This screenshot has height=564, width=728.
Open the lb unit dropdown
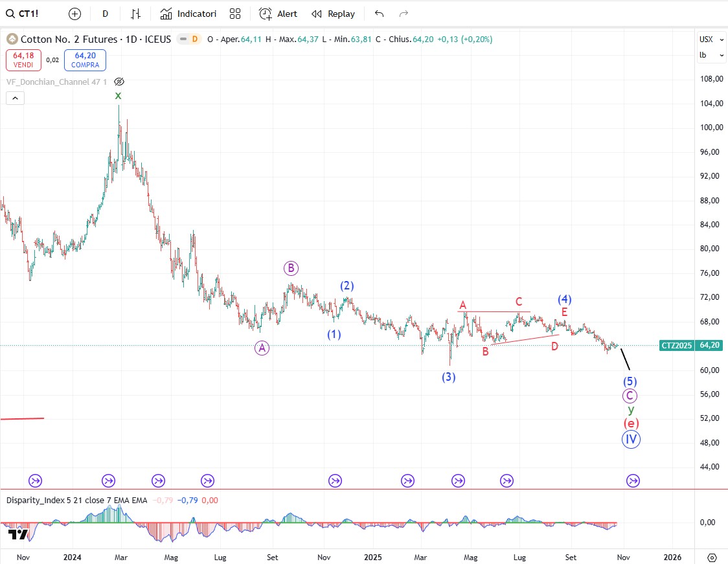click(711, 55)
